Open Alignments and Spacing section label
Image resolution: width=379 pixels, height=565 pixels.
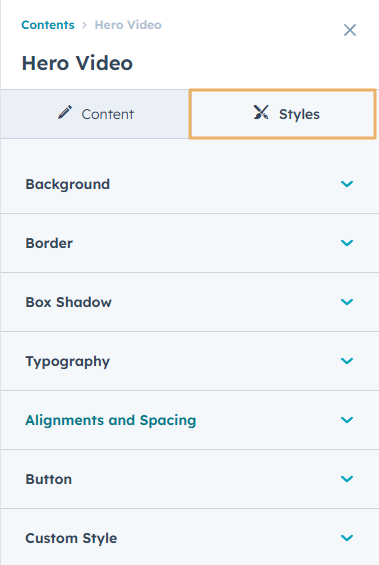tap(111, 420)
